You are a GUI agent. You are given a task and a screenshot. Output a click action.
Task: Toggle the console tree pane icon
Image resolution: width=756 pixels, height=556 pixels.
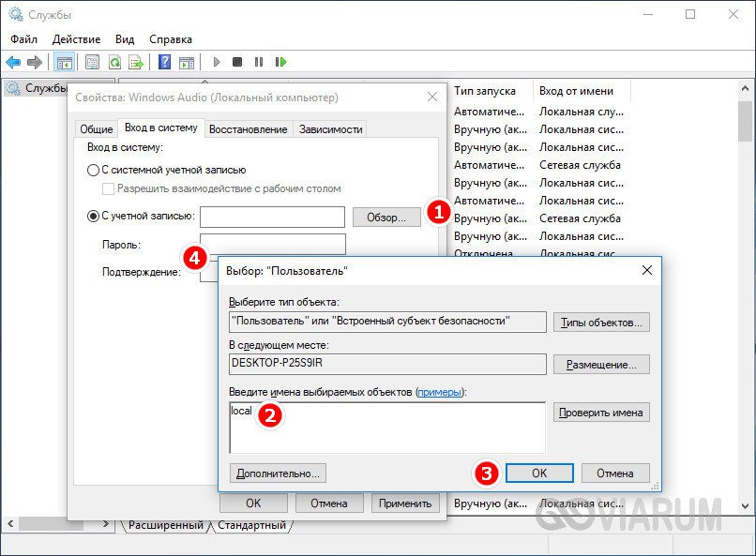(64, 62)
